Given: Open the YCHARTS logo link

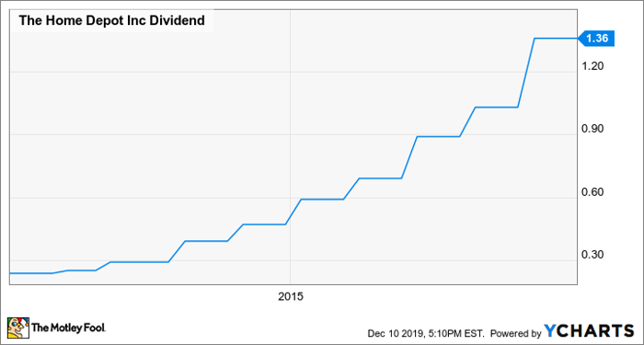Looking at the screenshot, I should point(589,330).
